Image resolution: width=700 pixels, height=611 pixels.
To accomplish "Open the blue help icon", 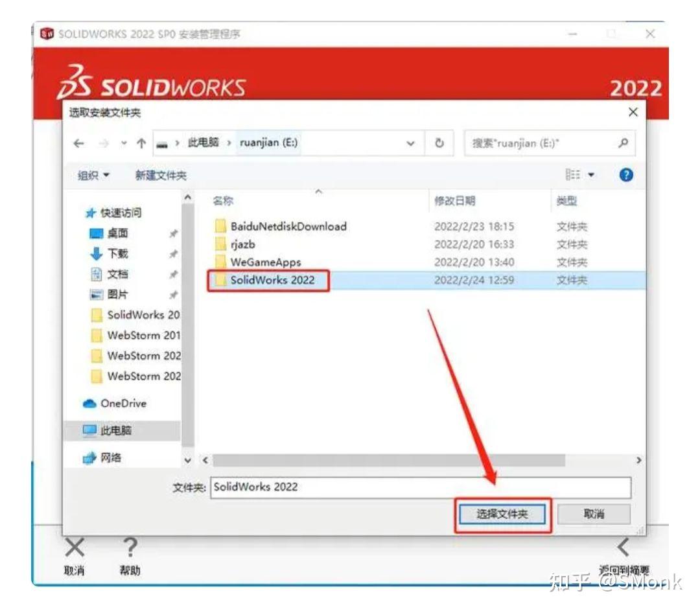I will click(x=626, y=174).
